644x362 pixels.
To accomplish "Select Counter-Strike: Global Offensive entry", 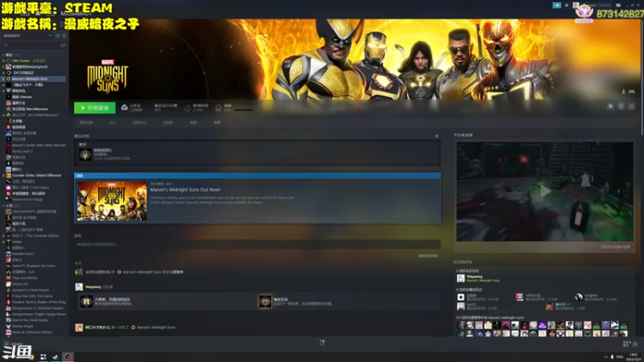I will click(x=35, y=175).
